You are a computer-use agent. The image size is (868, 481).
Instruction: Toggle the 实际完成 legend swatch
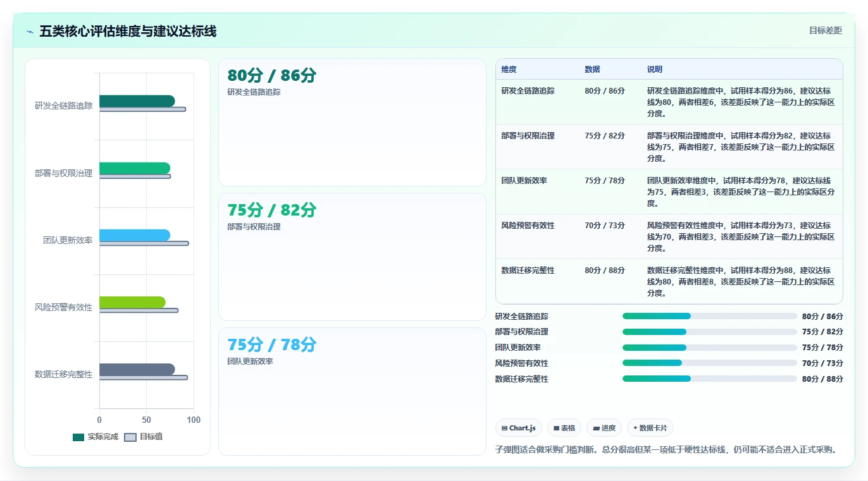coord(78,437)
